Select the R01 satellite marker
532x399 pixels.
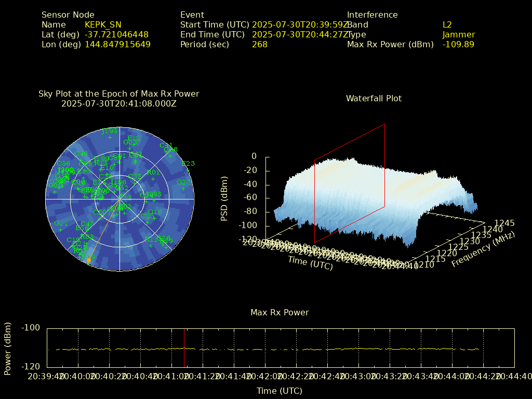click(x=153, y=179)
